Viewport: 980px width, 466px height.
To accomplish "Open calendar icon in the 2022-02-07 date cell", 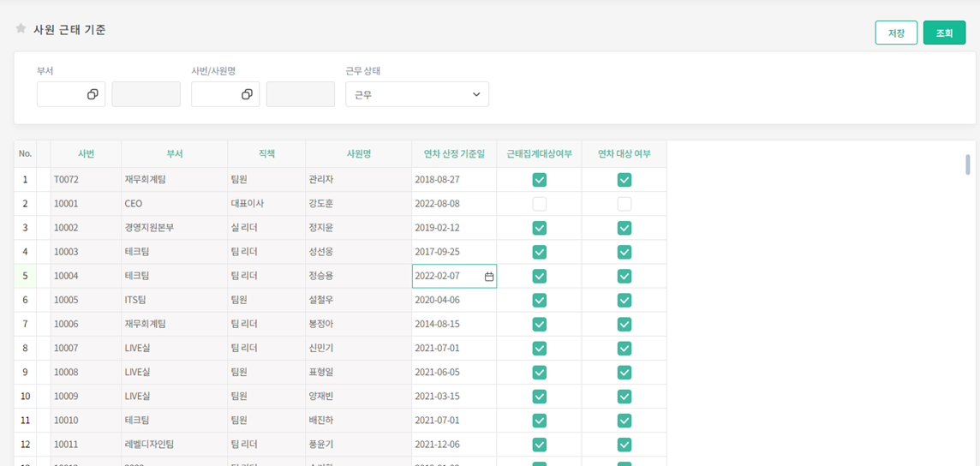I will [489, 277].
